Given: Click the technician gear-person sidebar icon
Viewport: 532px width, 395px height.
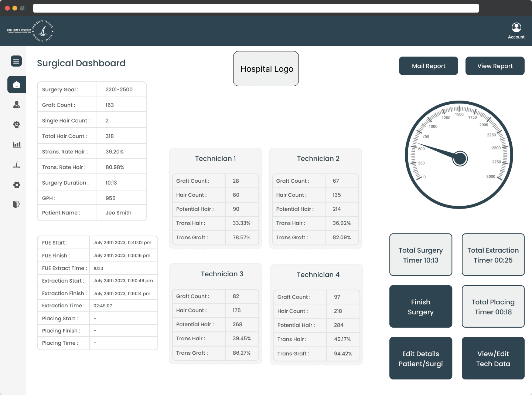Looking at the screenshot, I should 17,125.
